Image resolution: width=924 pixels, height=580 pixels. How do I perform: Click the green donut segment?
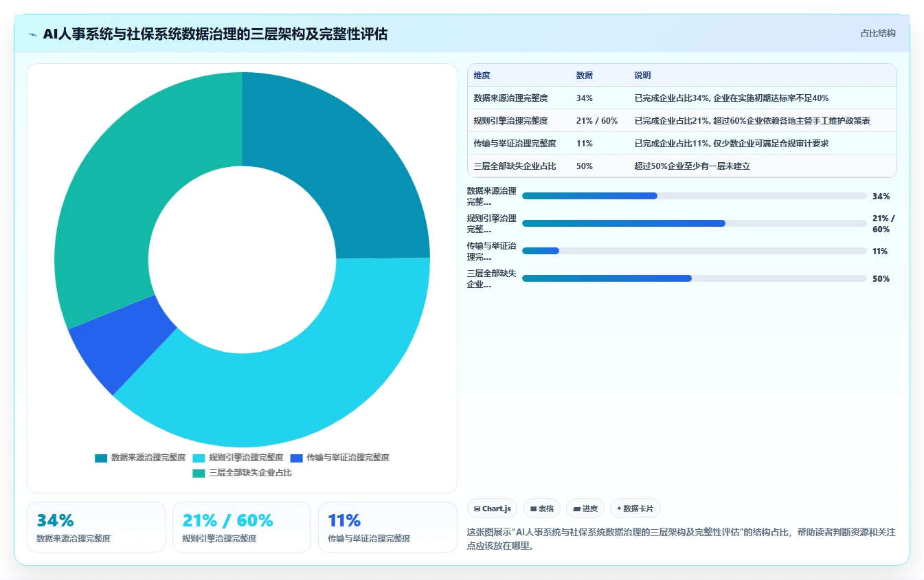coord(126,181)
